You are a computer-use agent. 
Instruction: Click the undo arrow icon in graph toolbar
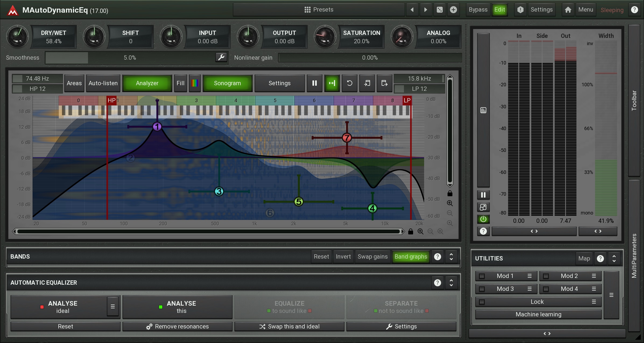pos(349,83)
